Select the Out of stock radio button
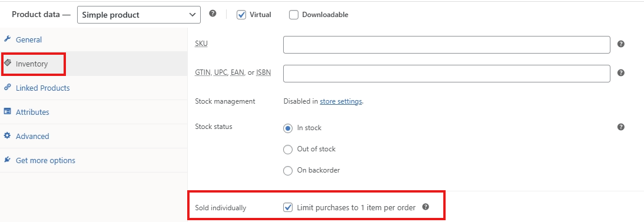The height and width of the screenshot is (222, 644). click(x=288, y=149)
